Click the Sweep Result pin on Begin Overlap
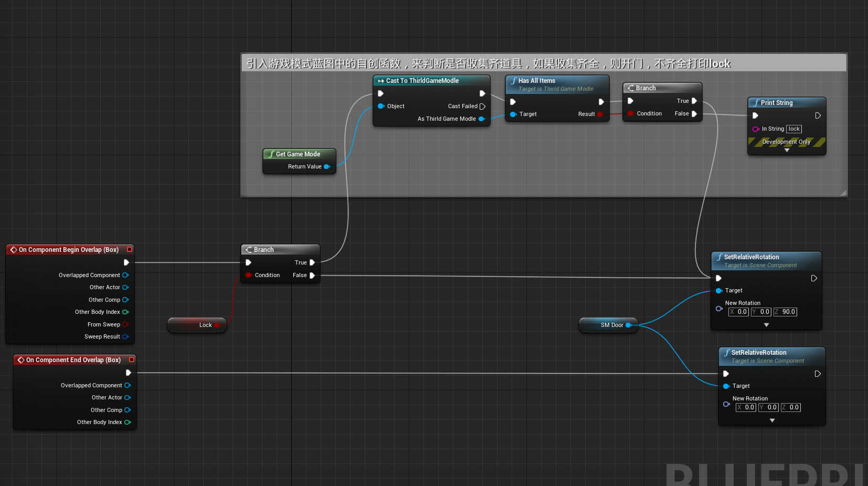The width and height of the screenshot is (868, 486). 125,337
